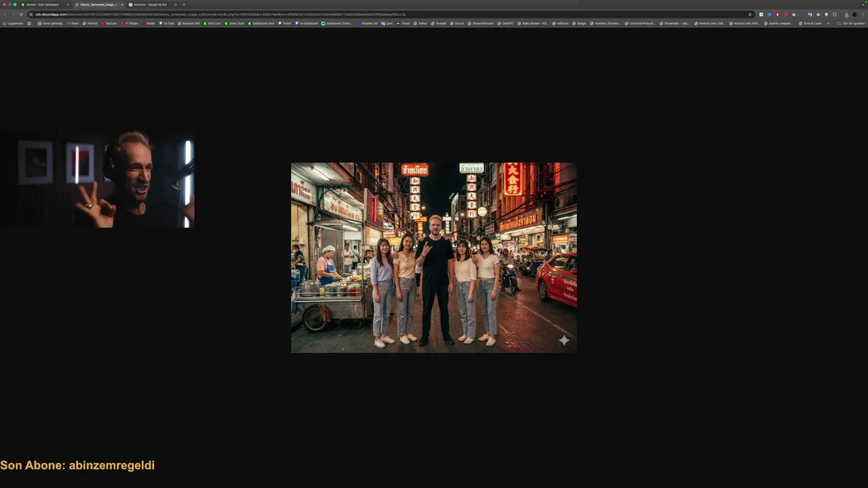The image size is (868, 488).
Task: Open the Threads bookmark
Action: point(439,23)
